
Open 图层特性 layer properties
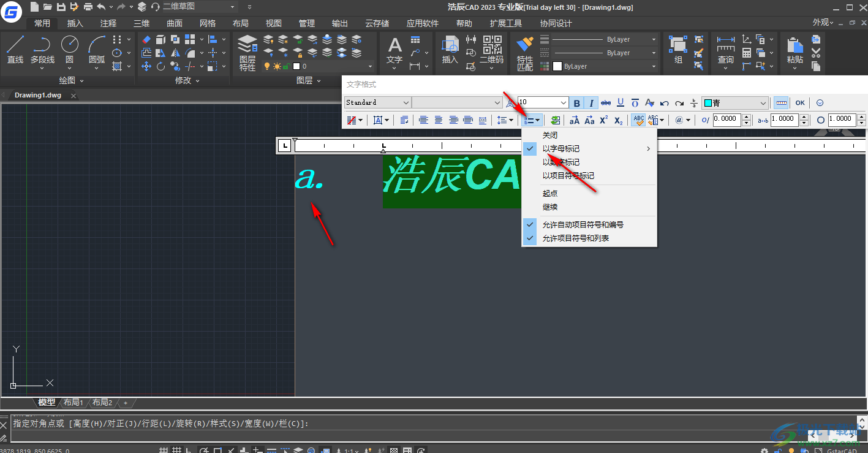tap(247, 52)
